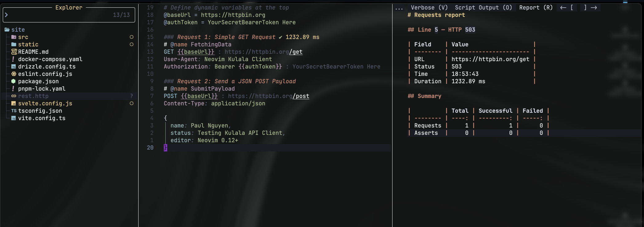Click the eslint.config.js file icon
644x227 pixels.
(x=14, y=74)
